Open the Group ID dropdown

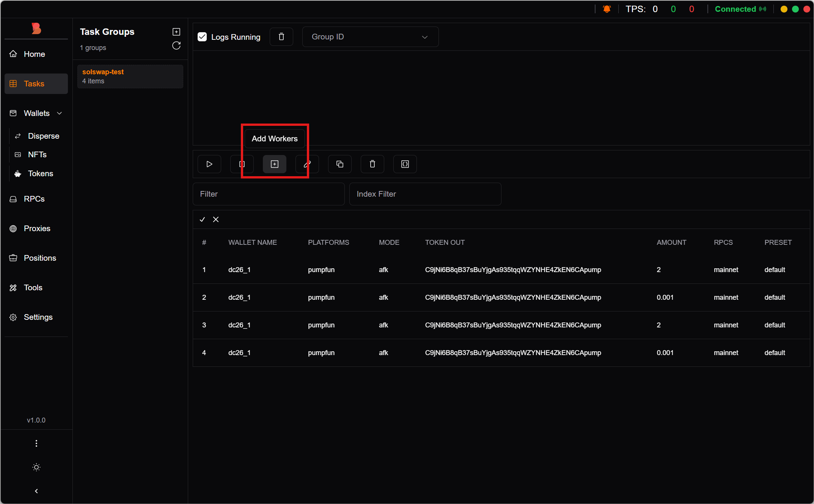coord(370,37)
